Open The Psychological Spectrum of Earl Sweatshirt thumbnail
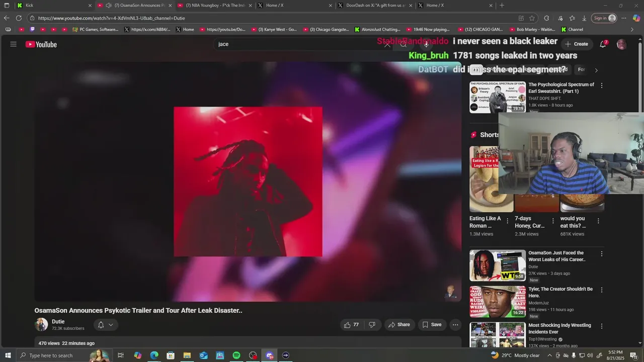 [x=498, y=97]
